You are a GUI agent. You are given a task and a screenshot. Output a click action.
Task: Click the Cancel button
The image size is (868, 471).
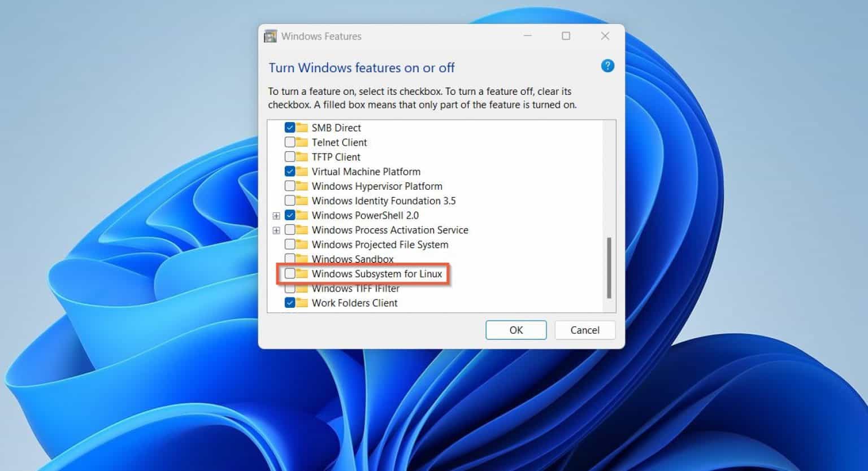tap(585, 330)
